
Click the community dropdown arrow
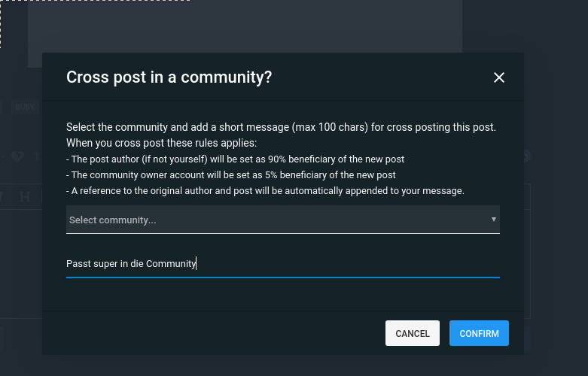[x=493, y=220]
